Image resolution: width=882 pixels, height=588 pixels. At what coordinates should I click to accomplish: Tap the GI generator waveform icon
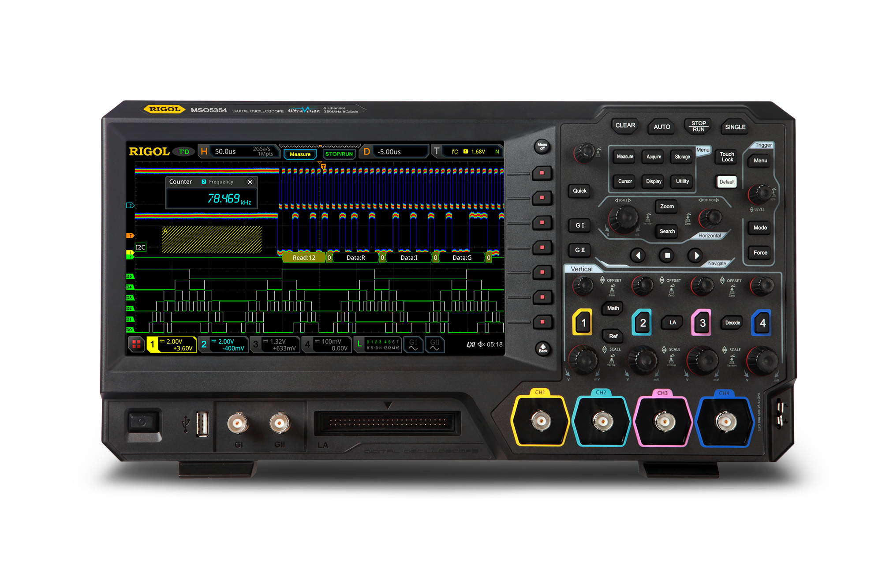[413, 345]
